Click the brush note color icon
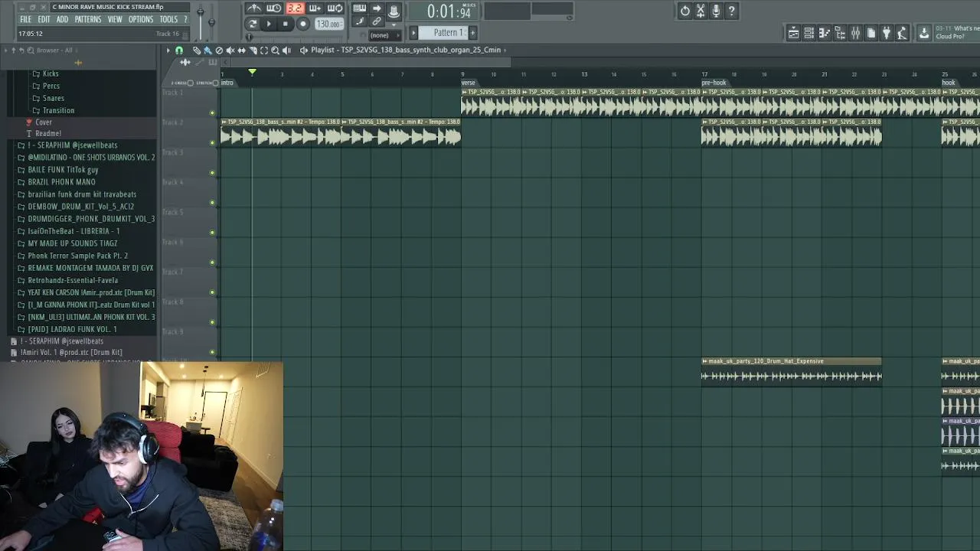Viewport: 980px width, 551px height. pyautogui.click(x=359, y=21)
